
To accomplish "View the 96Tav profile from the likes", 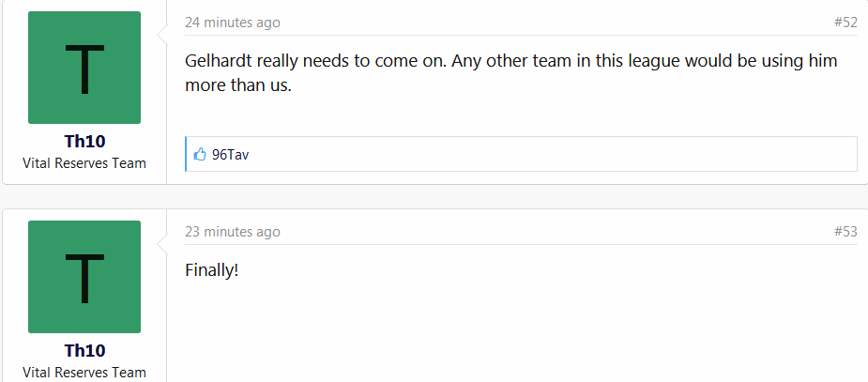I will coord(230,155).
